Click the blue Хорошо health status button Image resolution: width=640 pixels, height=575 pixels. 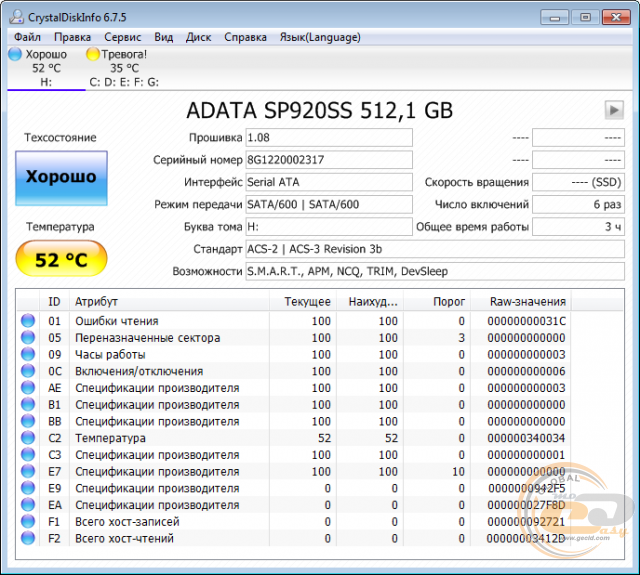61,178
